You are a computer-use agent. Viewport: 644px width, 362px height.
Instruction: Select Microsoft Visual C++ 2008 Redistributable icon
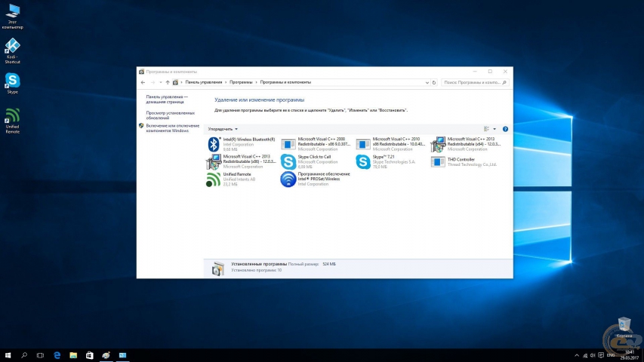288,144
